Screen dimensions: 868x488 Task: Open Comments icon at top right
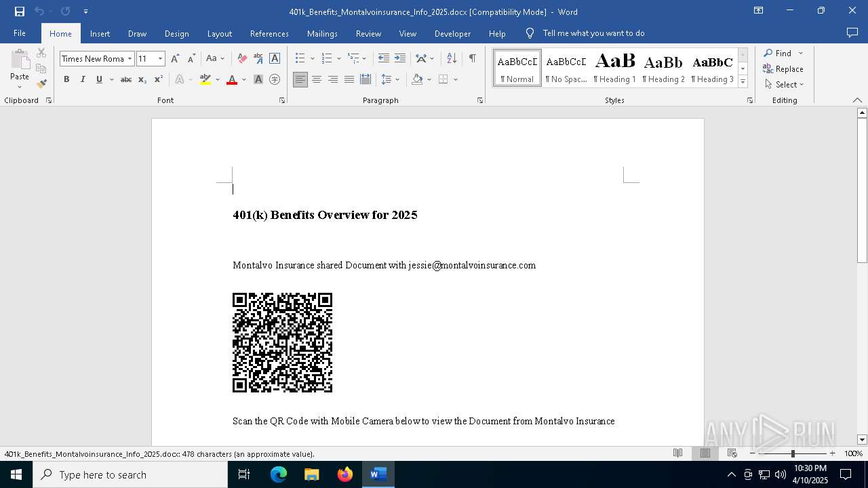852,33
